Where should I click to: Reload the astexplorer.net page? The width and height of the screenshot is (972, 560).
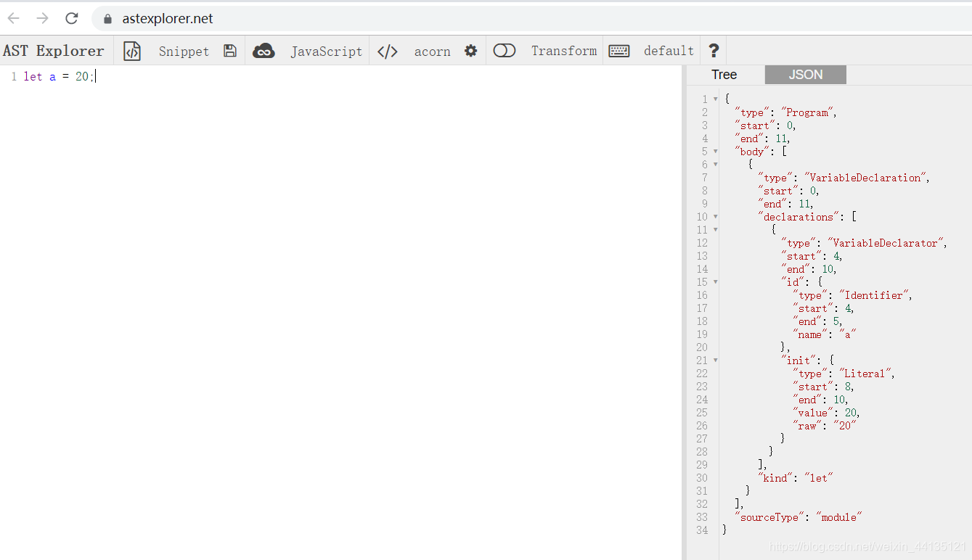(71, 18)
